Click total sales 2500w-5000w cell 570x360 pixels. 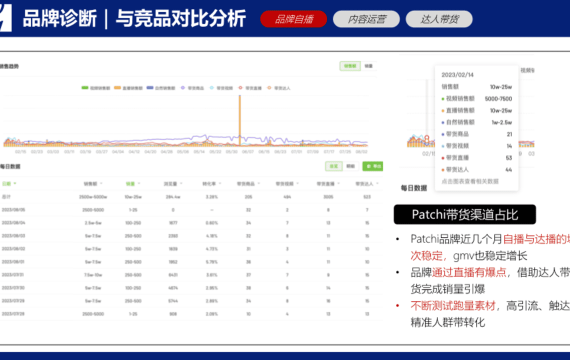93,197
